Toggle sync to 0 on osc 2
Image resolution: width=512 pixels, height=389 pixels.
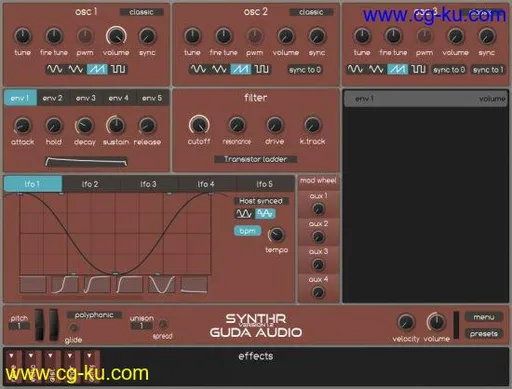tap(305, 70)
